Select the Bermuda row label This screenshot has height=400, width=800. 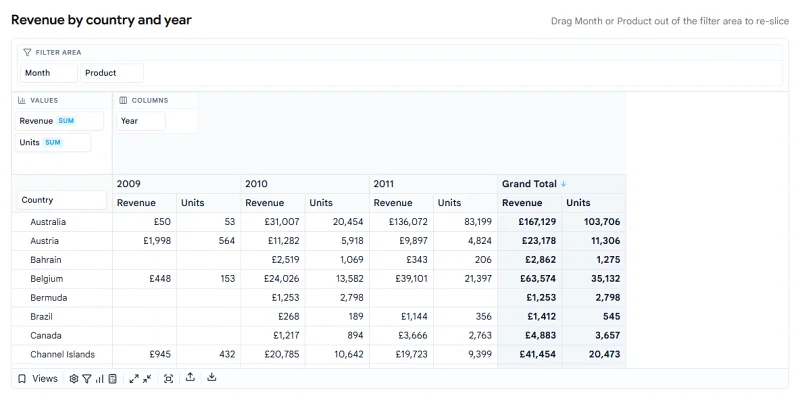coord(48,297)
